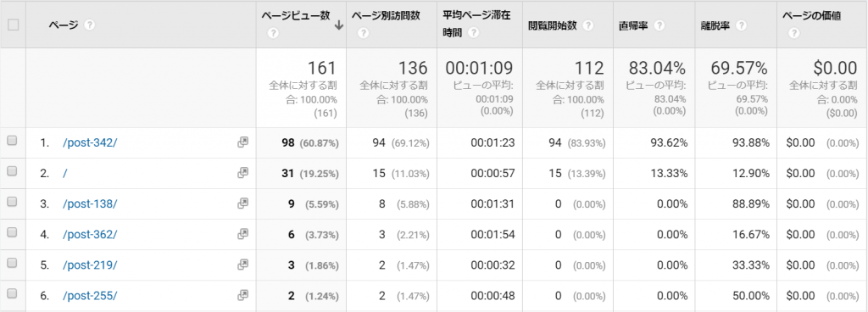The width and height of the screenshot is (868, 312).
Task: Toggle select-all checkbox in table header
Action: 13,25
